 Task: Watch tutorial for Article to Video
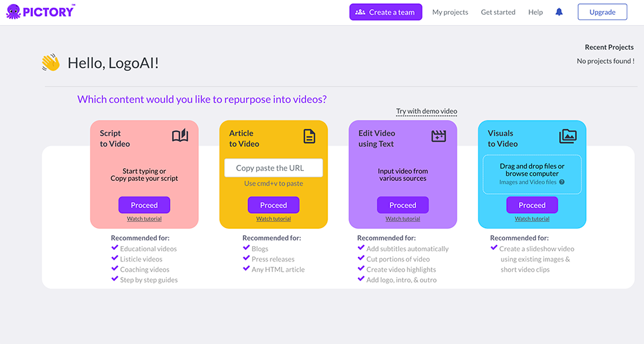coord(273,219)
